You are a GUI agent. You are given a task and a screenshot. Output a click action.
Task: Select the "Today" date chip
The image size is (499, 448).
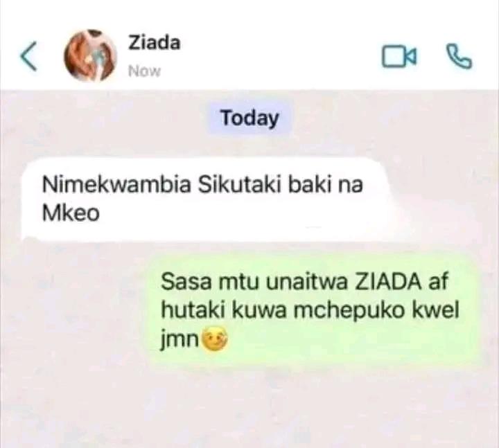pyautogui.click(x=249, y=118)
